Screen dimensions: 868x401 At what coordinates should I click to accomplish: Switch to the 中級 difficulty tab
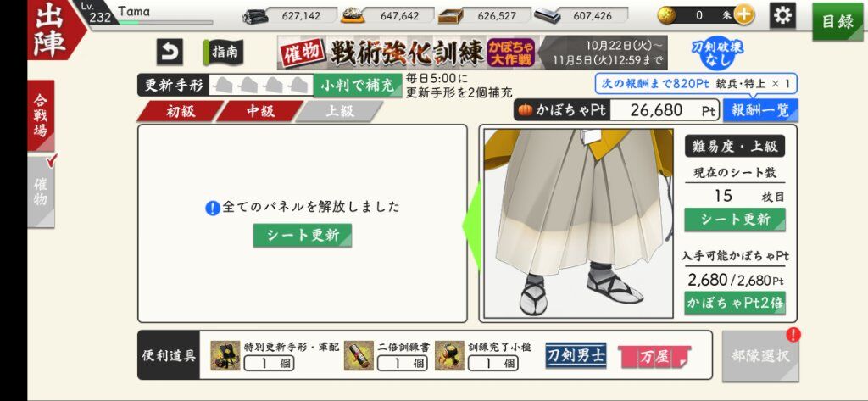[x=260, y=111]
